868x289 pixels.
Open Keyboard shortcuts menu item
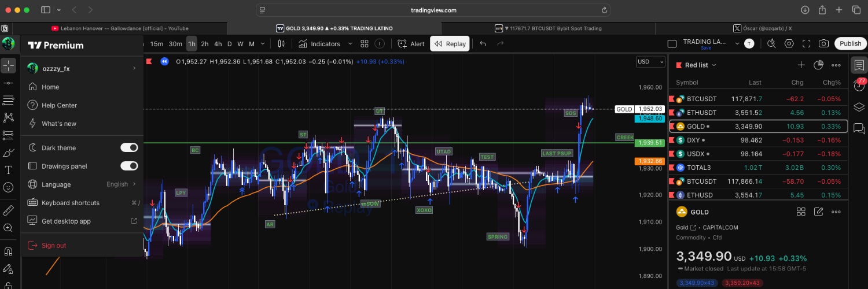coord(82,203)
